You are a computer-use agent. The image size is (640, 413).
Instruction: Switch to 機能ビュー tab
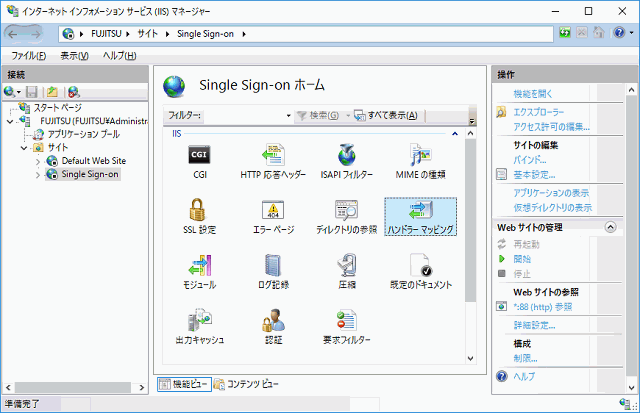184,384
